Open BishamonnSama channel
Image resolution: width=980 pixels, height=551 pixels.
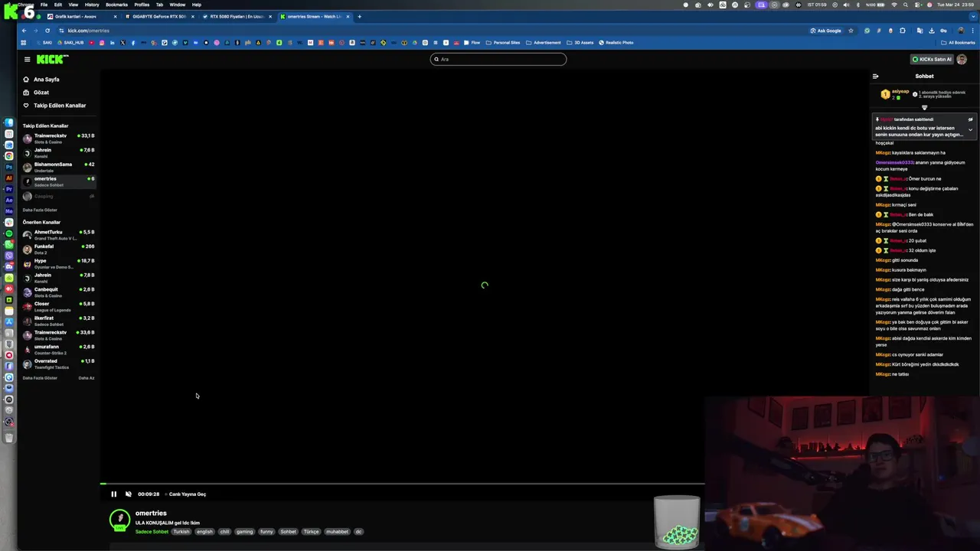[59, 167]
